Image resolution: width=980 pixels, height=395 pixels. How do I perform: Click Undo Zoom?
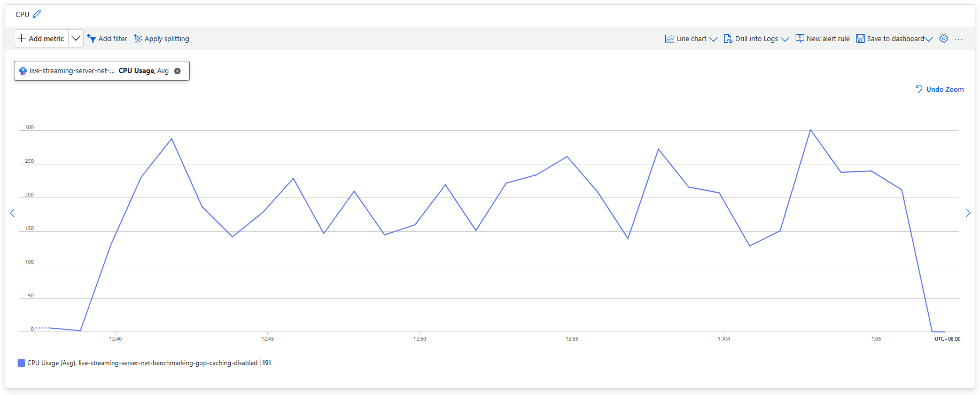point(939,89)
